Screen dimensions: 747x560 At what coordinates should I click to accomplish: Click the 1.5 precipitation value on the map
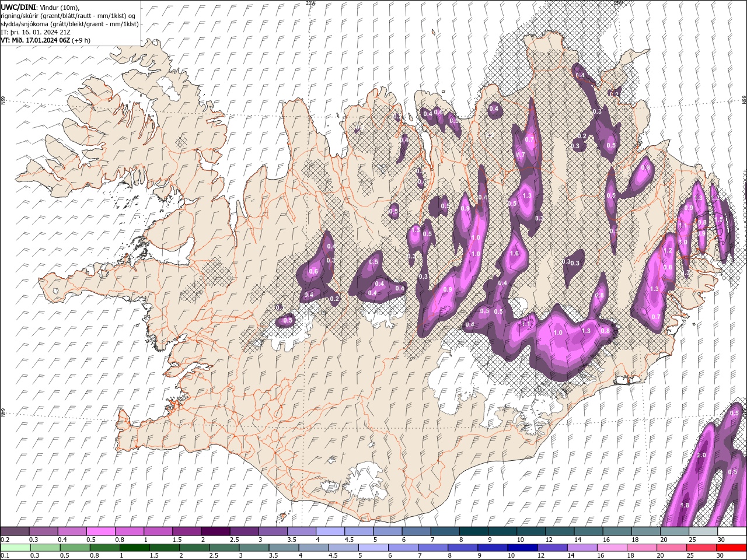[x=720, y=220]
